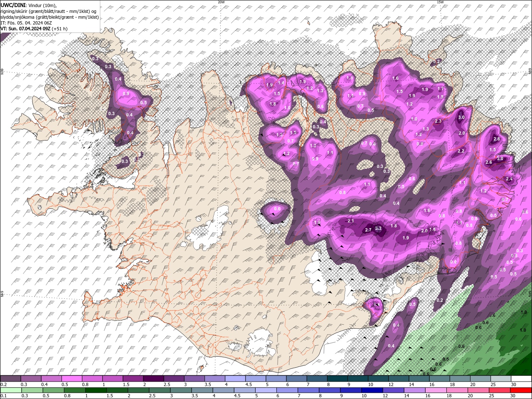Click the 'rigning/skúrir' legend description line
This screenshot has width=532, height=399.
click(48, 11)
